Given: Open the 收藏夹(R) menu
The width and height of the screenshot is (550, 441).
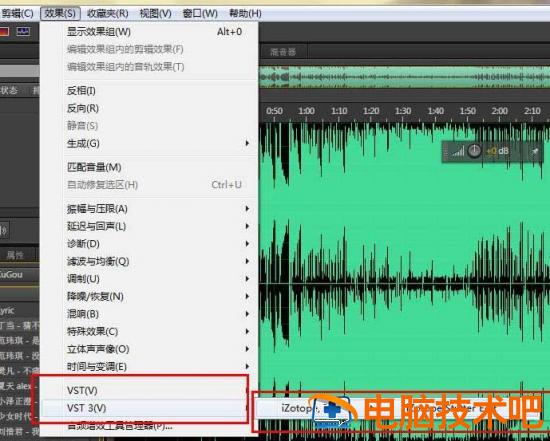Looking at the screenshot, I should [x=107, y=14].
